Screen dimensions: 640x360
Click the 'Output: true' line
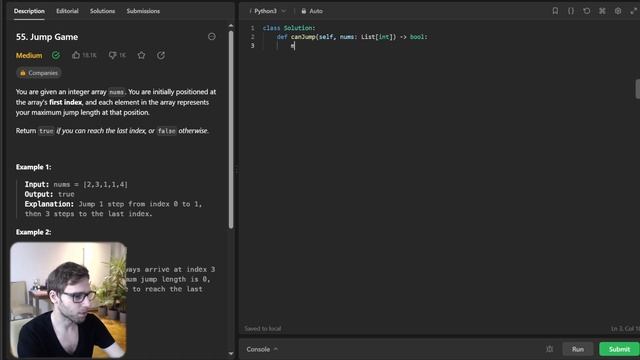point(49,194)
